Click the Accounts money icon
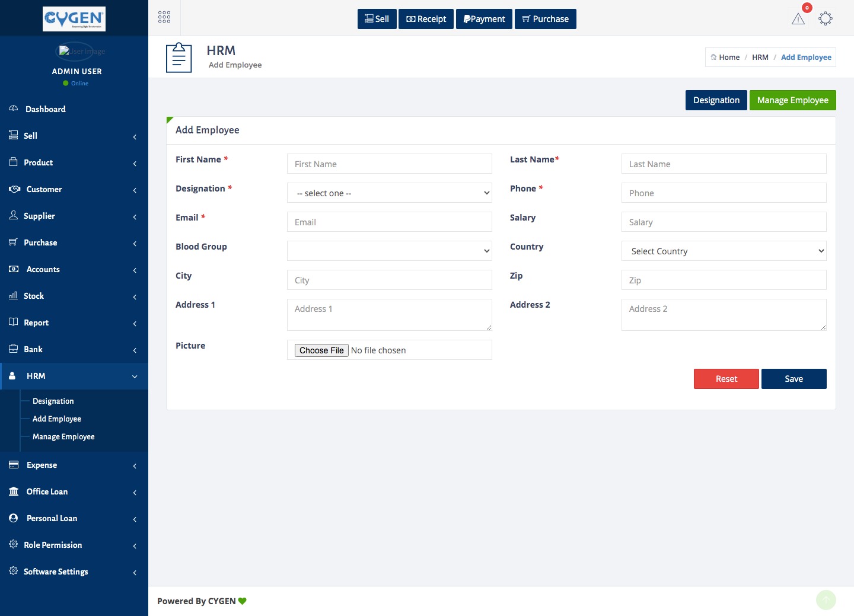854x616 pixels. point(14,269)
